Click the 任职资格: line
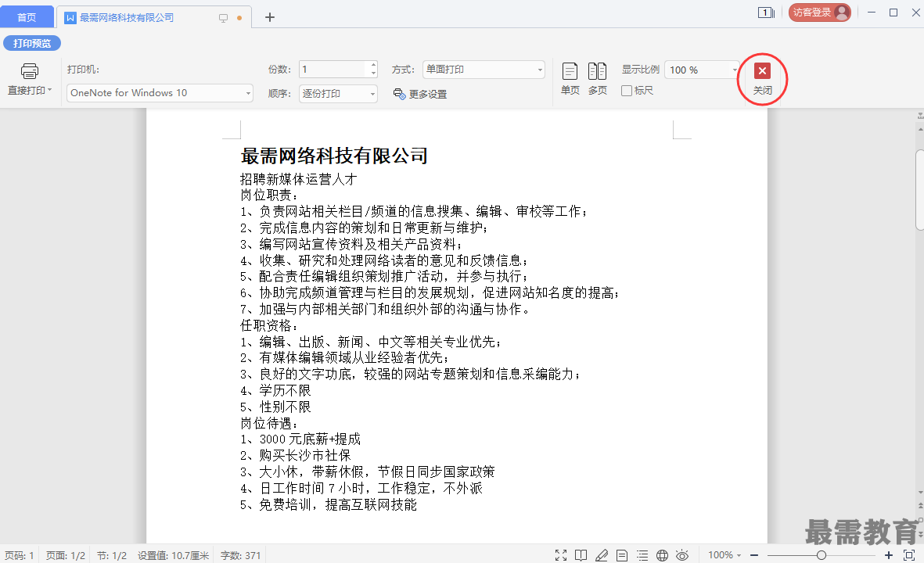 coord(269,325)
